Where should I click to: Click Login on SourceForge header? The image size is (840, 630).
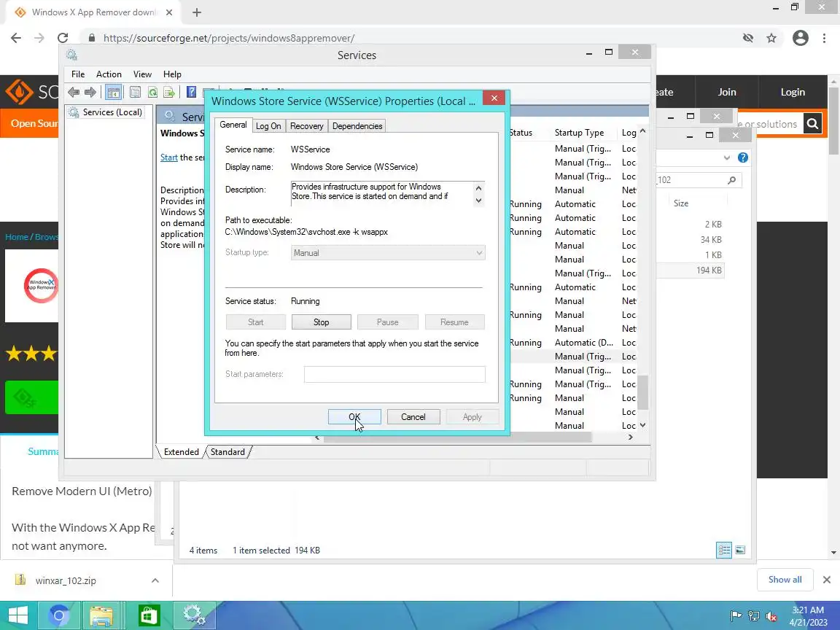793,92
